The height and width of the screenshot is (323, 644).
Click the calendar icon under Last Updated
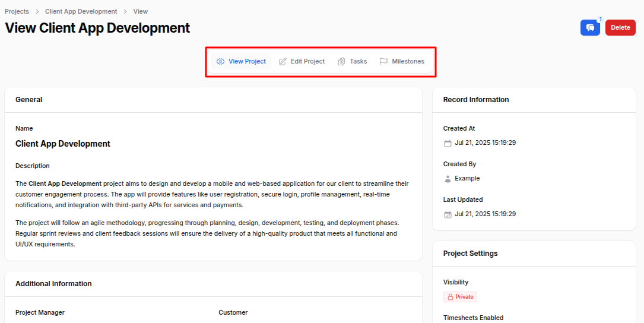tap(448, 214)
